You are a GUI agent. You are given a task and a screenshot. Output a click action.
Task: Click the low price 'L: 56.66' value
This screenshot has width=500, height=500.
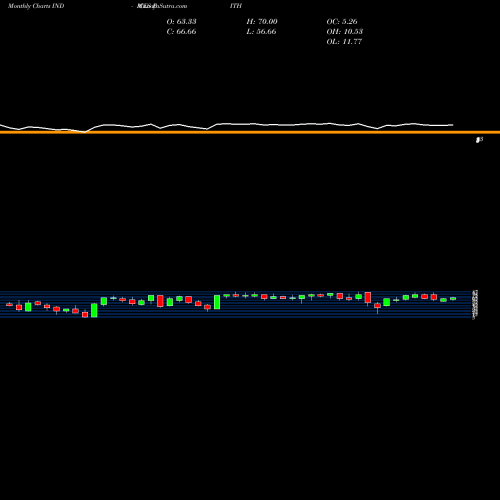pyautogui.click(x=261, y=31)
